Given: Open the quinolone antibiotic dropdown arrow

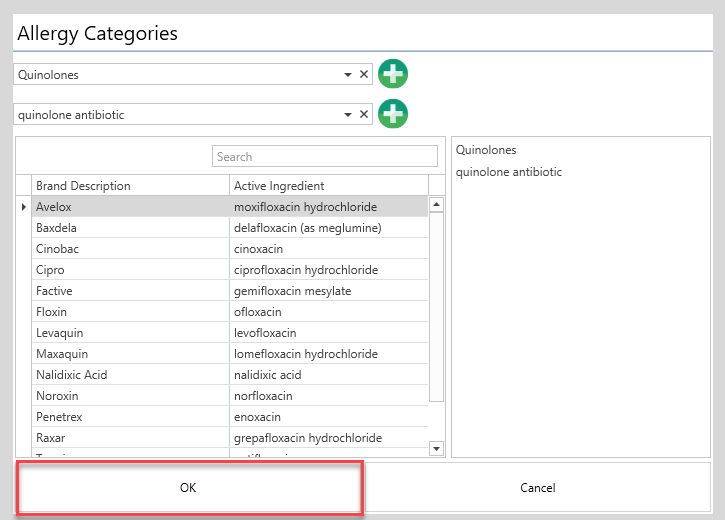Looking at the screenshot, I should [x=348, y=115].
